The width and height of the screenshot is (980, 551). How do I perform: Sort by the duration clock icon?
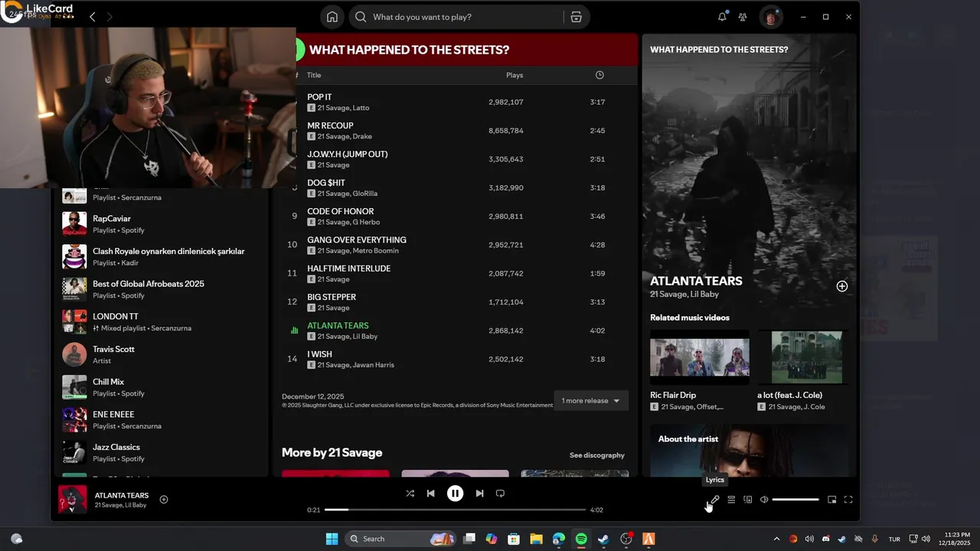(599, 75)
